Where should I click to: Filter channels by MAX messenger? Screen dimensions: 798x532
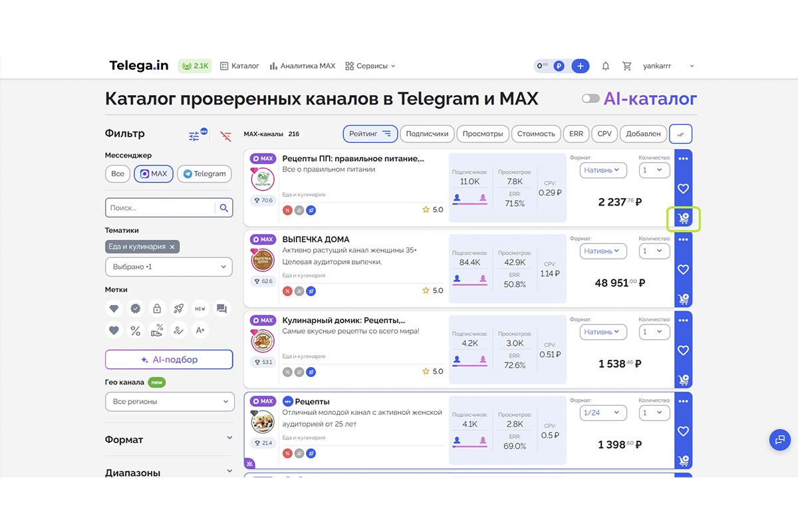click(x=154, y=174)
